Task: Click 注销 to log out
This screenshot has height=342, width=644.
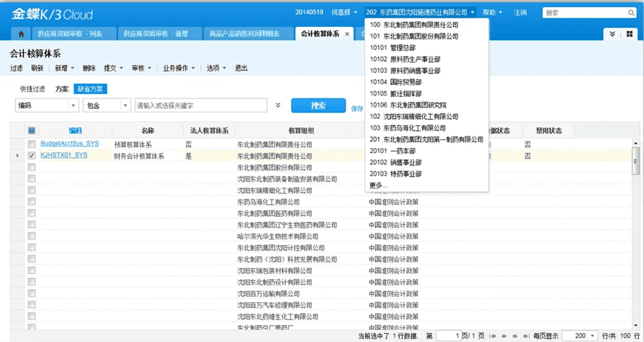Action: pos(520,13)
